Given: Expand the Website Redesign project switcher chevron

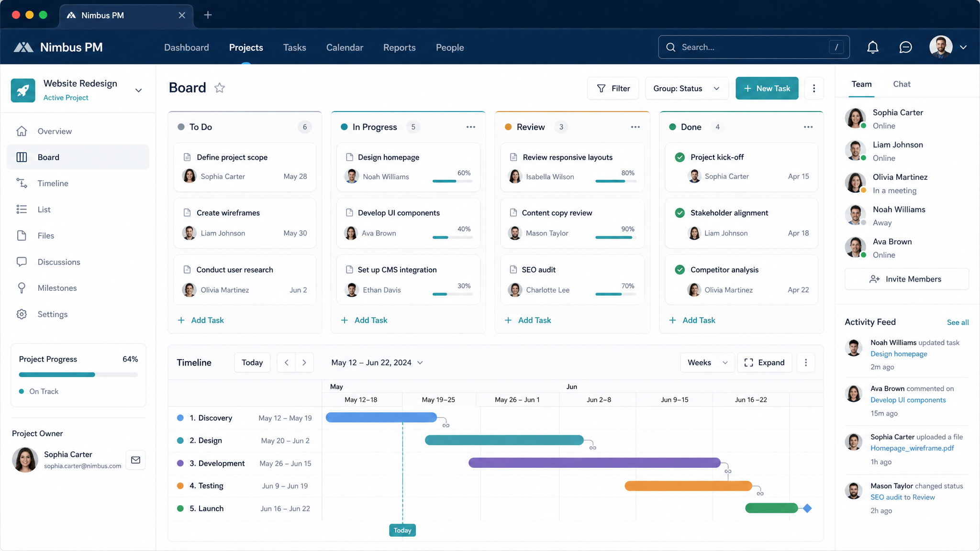Looking at the screenshot, I should tap(138, 90).
